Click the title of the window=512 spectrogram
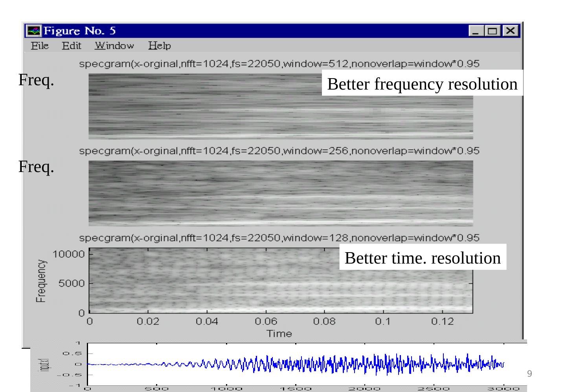Image resolution: width=566 pixels, height=392 pixels. coord(279,64)
